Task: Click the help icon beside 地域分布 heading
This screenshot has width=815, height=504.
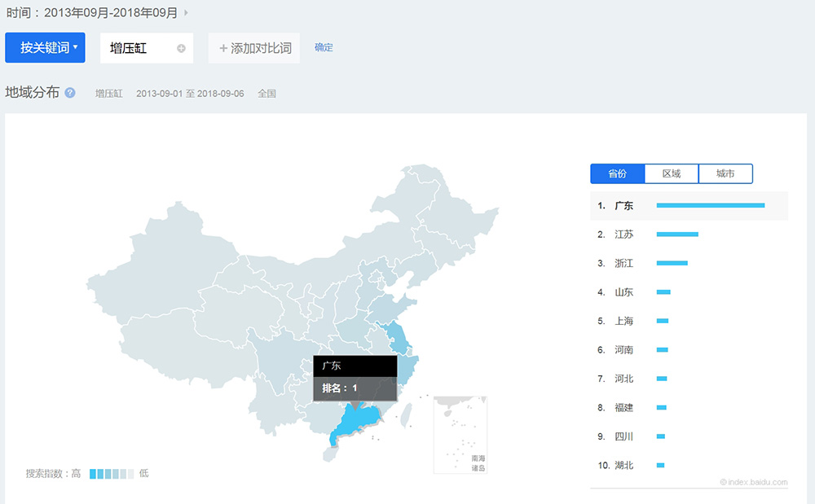Action: point(69,93)
